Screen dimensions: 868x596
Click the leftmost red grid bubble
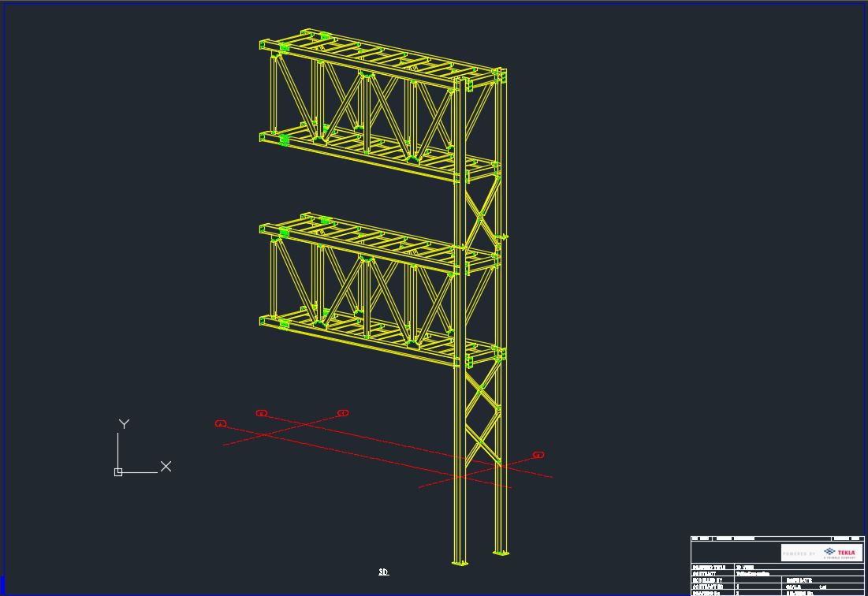tap(221, 424)
